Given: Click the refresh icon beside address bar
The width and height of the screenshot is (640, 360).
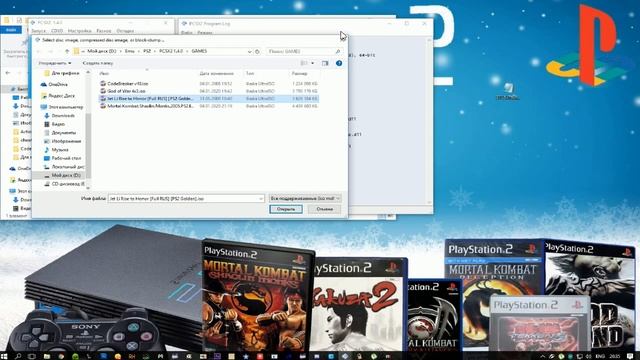Looking at the screenshot, I should coord(257,51).
